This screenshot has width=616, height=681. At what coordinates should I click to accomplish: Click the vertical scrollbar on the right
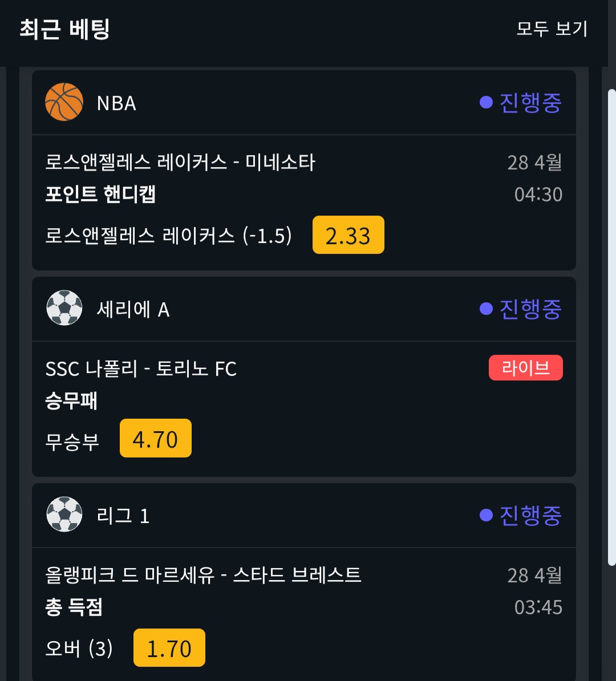click(611, 325)
